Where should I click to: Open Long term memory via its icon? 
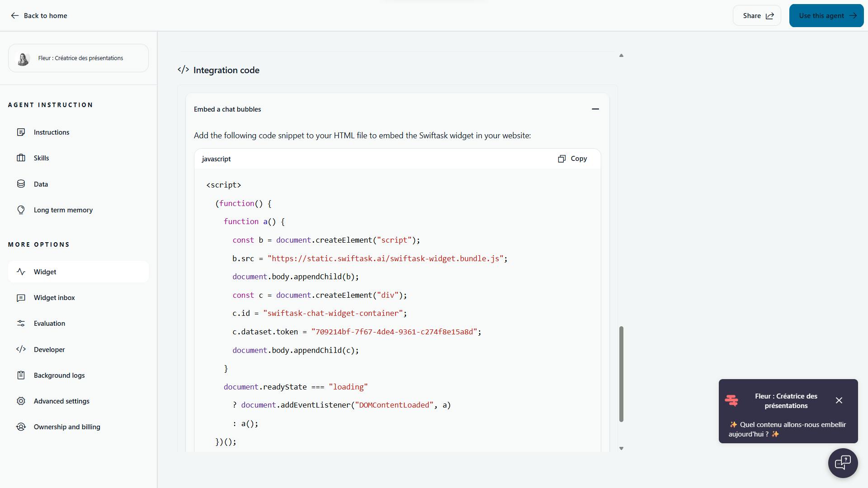point(21,210)
